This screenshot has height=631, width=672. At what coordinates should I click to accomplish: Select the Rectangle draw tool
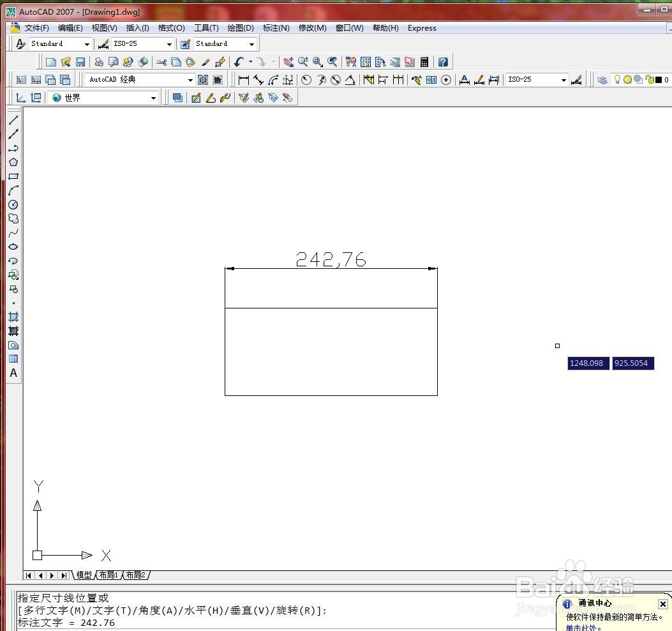[x=13, y=176]
